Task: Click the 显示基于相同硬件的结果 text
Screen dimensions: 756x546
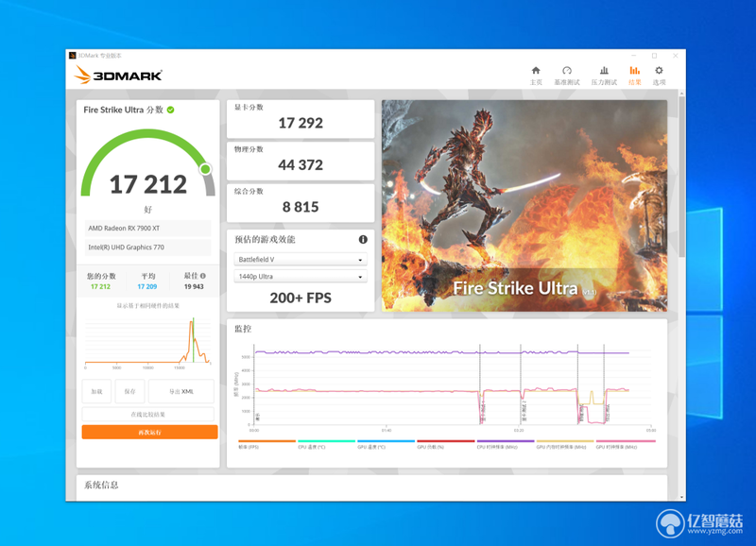Action: coord(148,305)
